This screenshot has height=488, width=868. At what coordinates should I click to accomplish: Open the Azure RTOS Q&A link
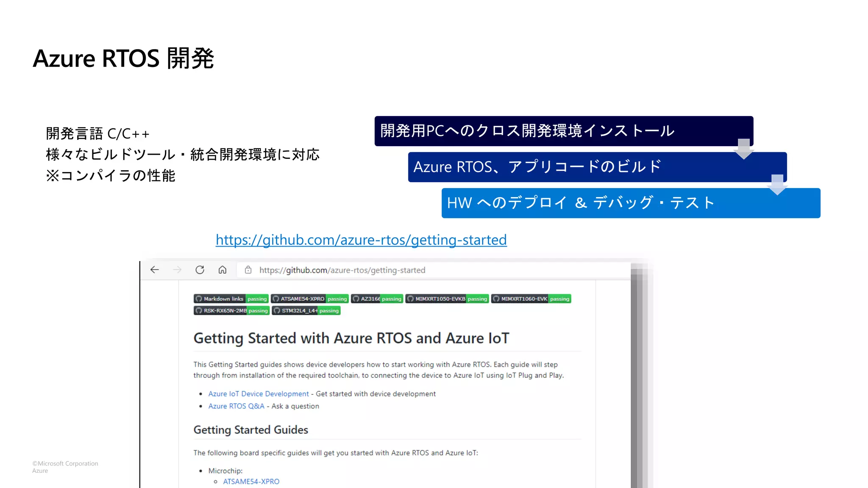click(236, 406)
